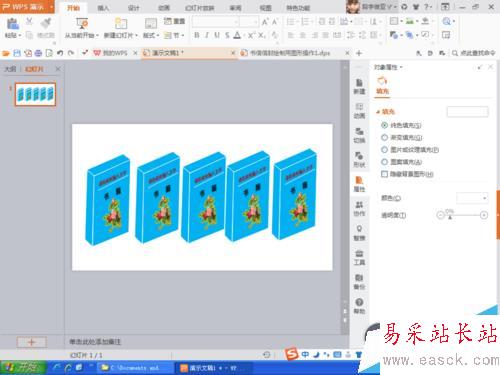Toggle hide background graphics checkbox
Viewport: 500px width, 375px height.
pyautogui.click(x=384, y=174)
